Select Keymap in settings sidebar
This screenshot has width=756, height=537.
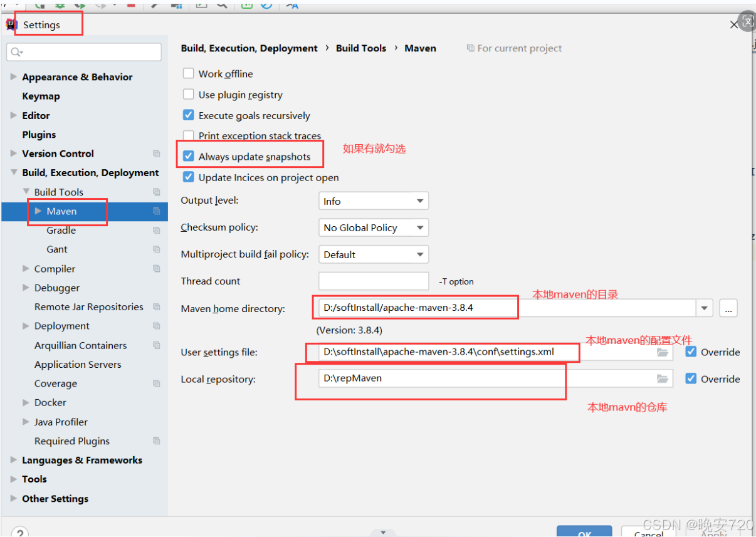pos(41,96)
